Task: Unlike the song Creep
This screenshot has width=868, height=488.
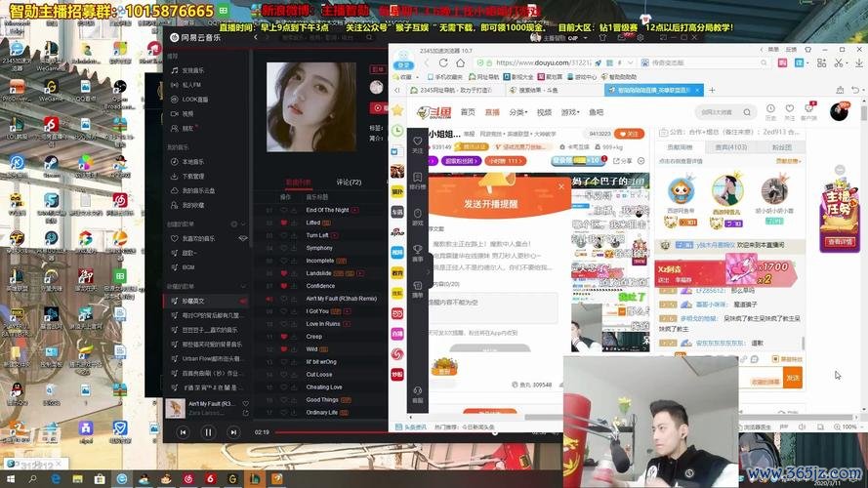Action: point(284,337)
